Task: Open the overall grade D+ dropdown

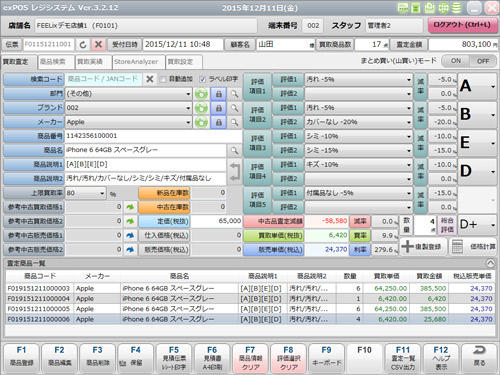Action: (x=477, y=225)
